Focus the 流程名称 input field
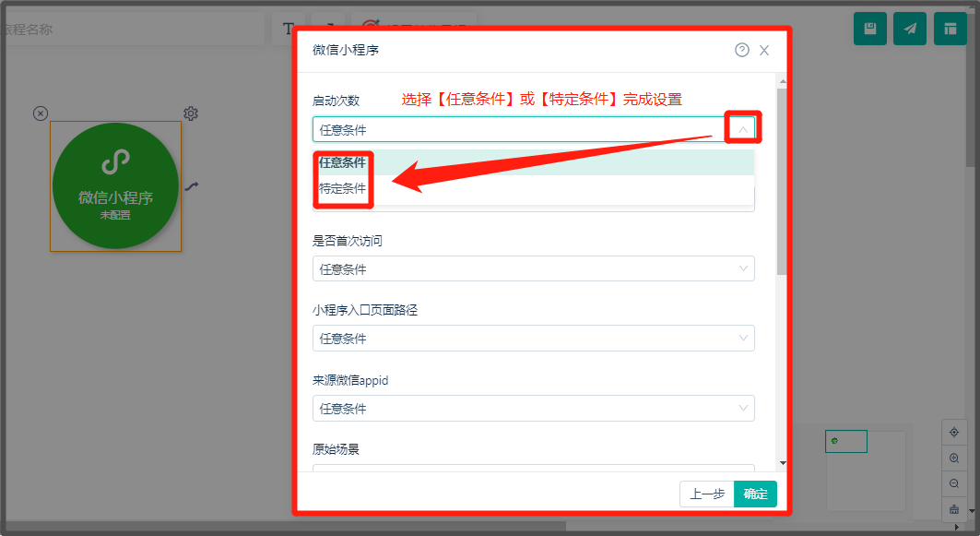This screenshot has width=980, height=536. [x=131, y=29]
